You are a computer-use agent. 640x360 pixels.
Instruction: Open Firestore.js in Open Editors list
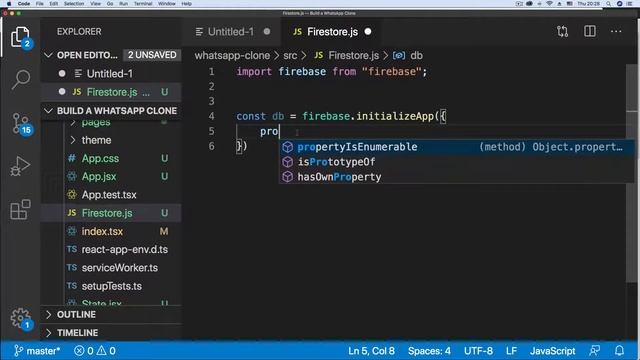111,92
